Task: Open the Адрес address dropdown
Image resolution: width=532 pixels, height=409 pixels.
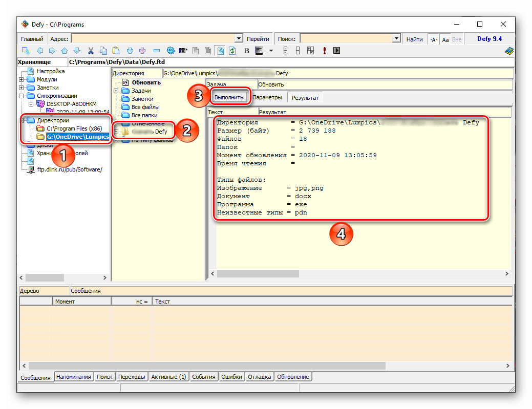Action: (238, 39)
